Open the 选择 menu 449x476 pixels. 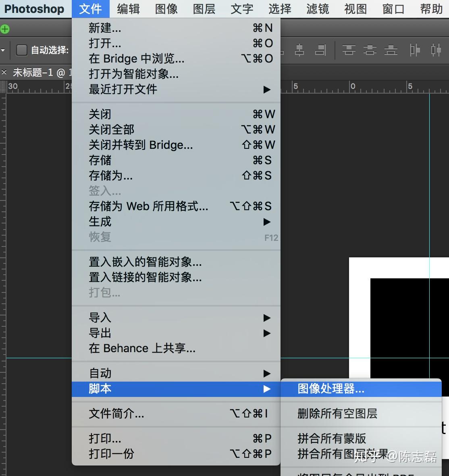click(280, 9)
